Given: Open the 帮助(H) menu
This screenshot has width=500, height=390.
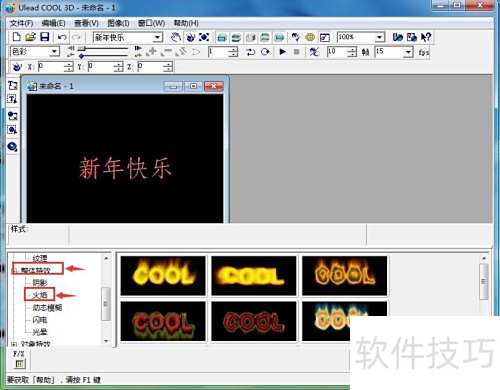Looking at the screenshot, I should [x=186, y=23].
